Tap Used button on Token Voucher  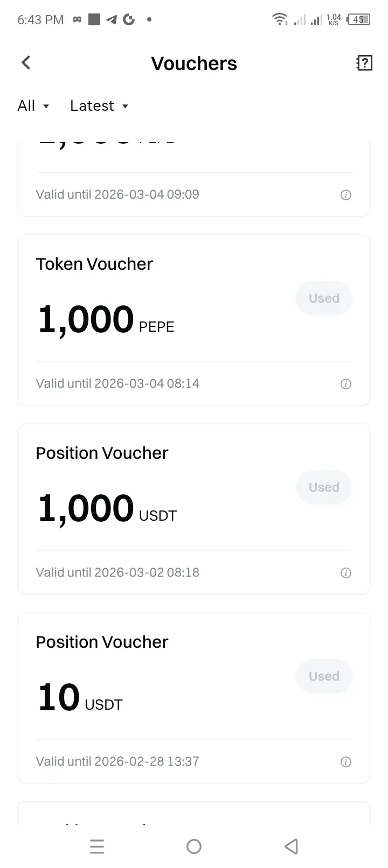tap(324, 298)
